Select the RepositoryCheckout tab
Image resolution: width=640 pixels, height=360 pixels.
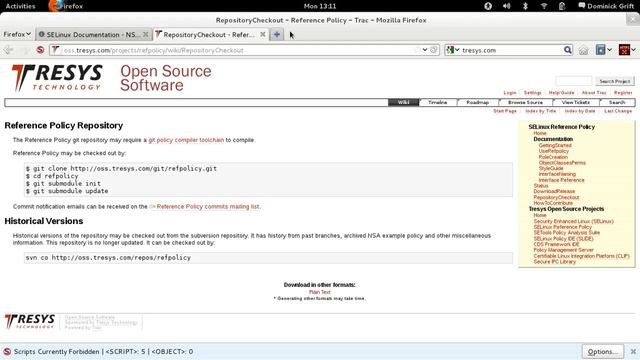[x=210, y=34]
